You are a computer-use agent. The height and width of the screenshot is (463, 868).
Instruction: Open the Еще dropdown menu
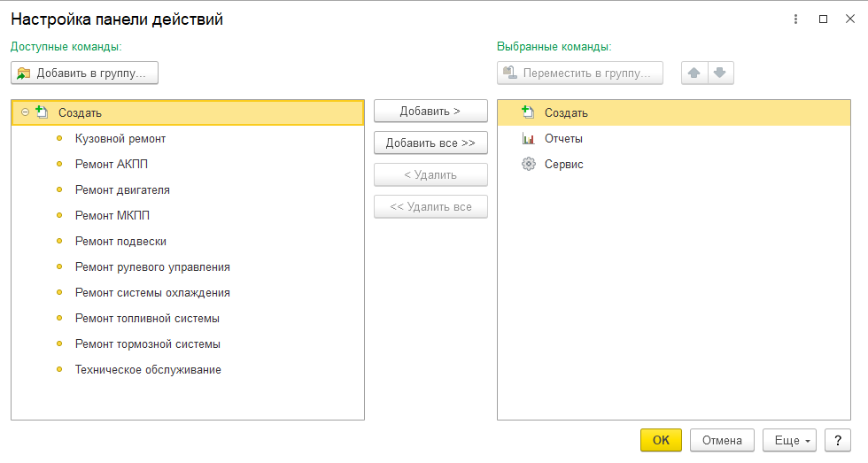789,440
